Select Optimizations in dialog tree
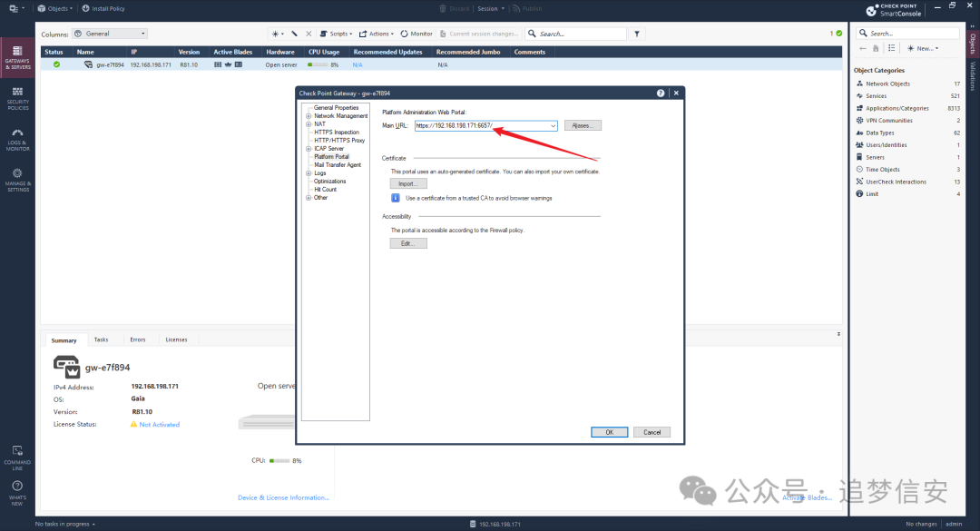 coord(329,181)
